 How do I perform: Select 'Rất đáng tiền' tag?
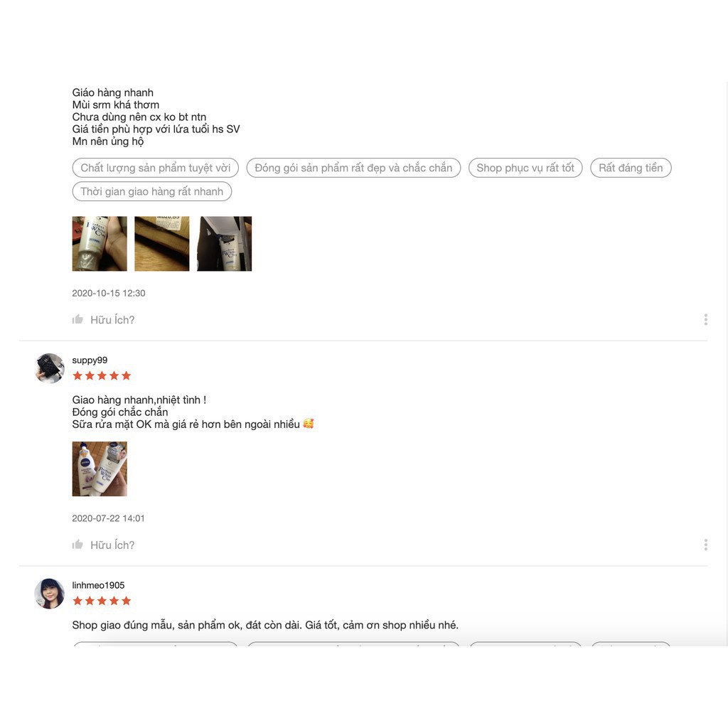point(631,168)
